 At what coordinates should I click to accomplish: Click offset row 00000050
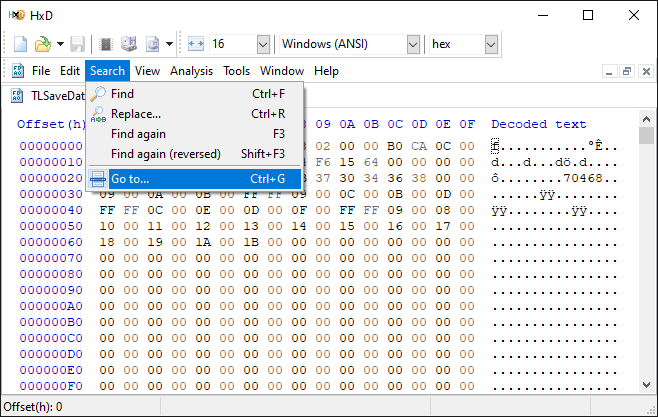(x=51, y=226)
